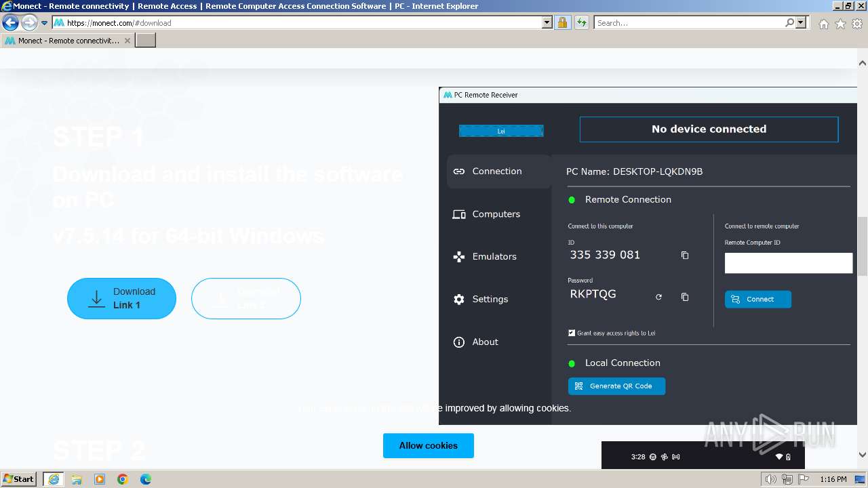Click the Remote Computer ID input field
Screen dimensions: 868x488
coord(789,263)
